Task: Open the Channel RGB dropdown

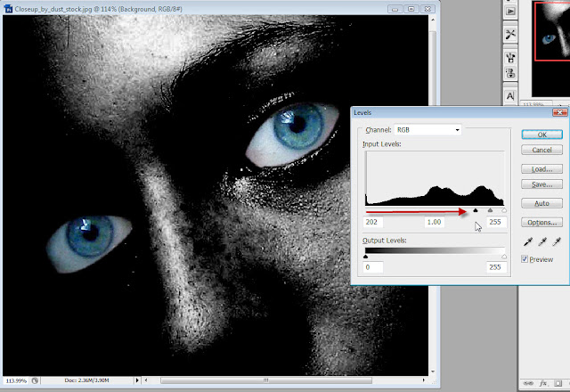Action: click(427, 130)
